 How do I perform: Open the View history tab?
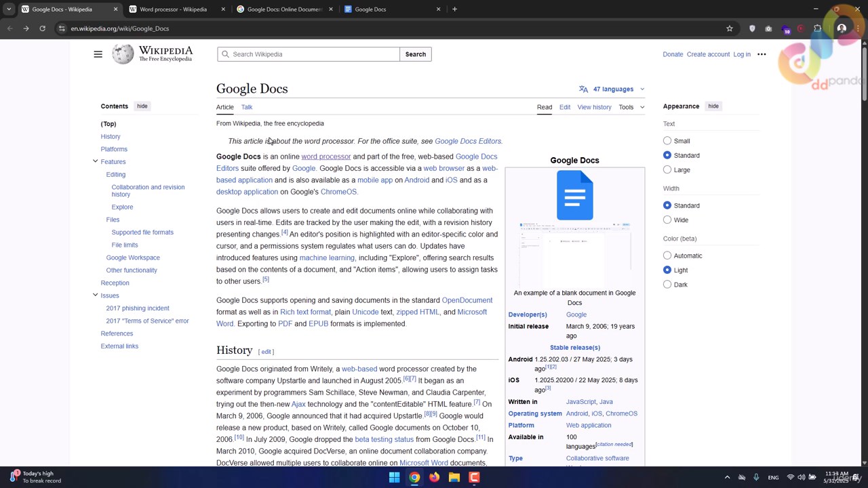(594, 107)
